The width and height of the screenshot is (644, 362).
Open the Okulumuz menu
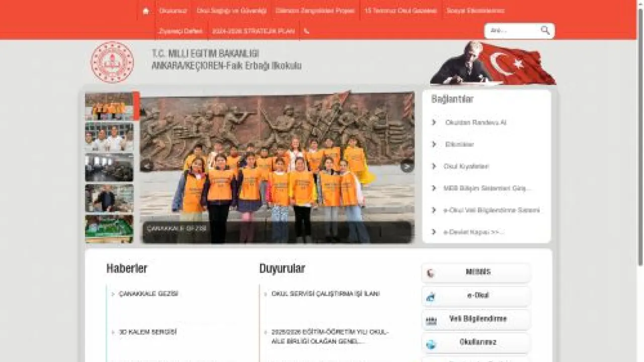point(173,11)
